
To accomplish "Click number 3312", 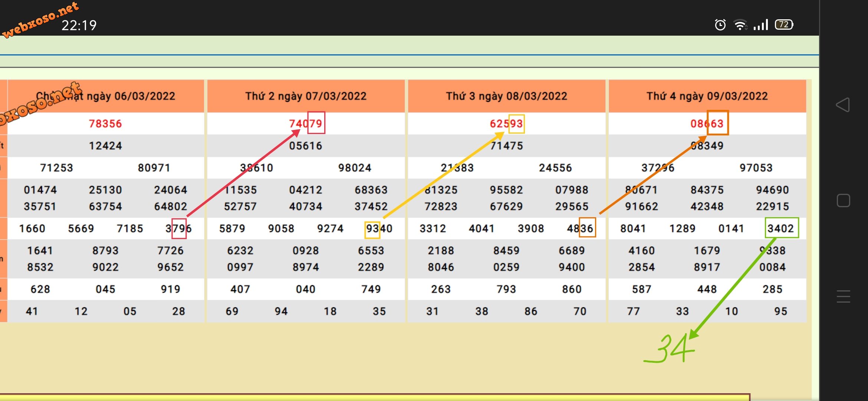I will click(433, 228).
